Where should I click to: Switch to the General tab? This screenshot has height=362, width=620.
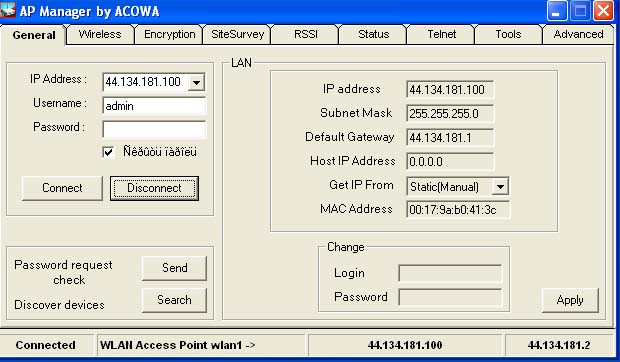[x=34, y=35]
